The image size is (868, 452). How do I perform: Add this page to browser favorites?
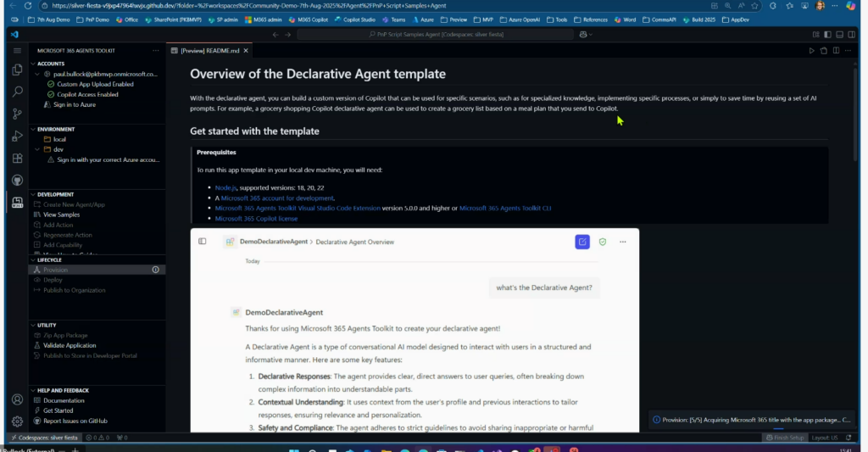click(754, 6)
